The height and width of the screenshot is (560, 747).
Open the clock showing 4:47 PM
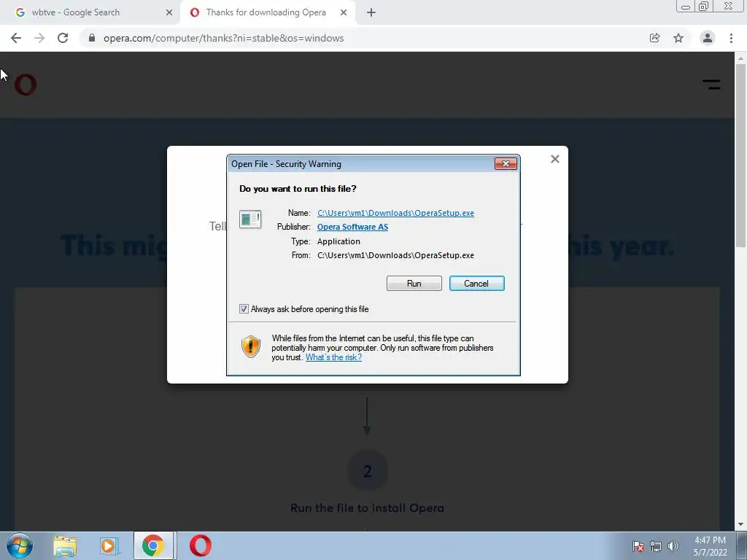[710, 546]
